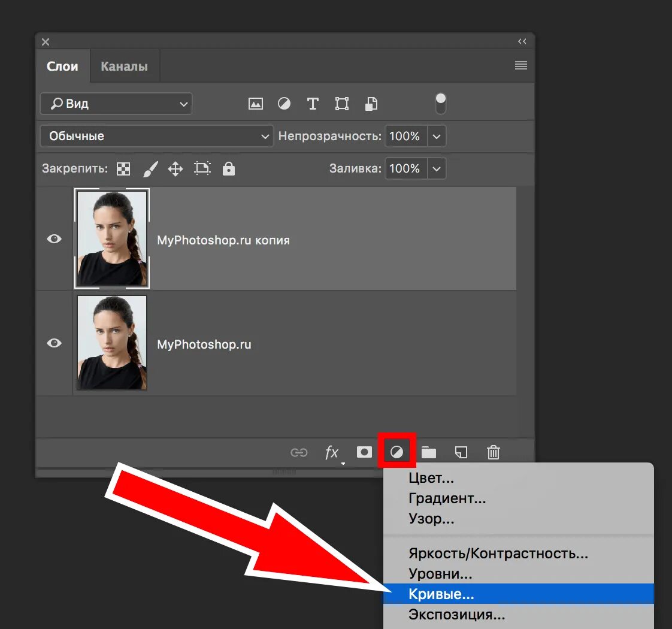The width and height of the screenshot is (672, 629).
Task: Expand the Непрозрачность opacity arrow
Action: point(436,137)
